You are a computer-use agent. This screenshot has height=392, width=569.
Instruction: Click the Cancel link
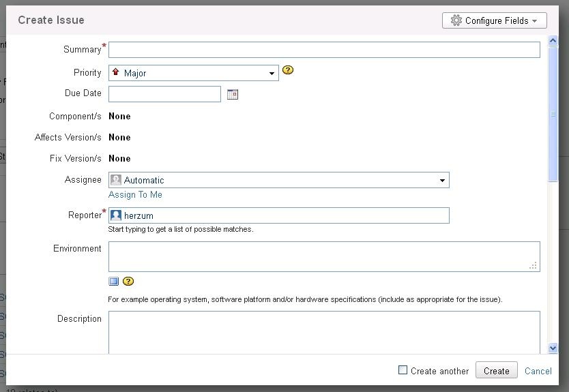[538, 371]
